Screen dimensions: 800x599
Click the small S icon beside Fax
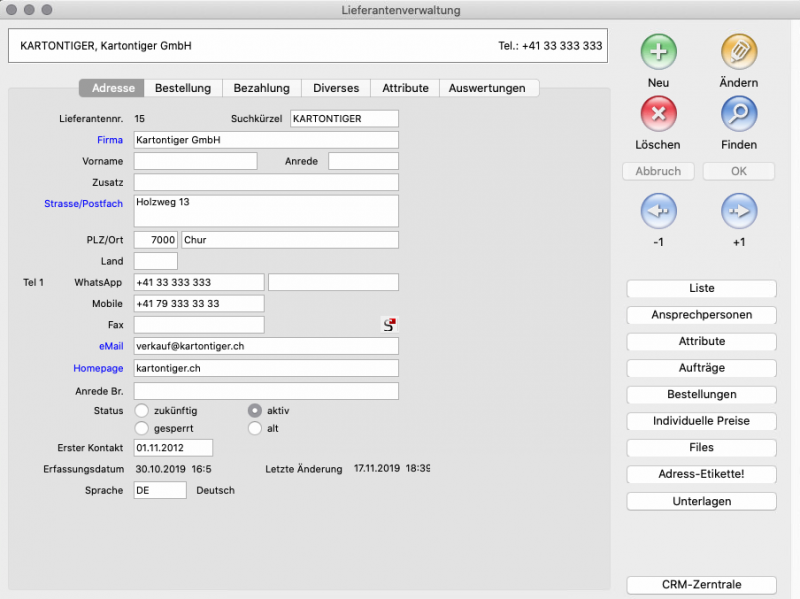[390, 324]
